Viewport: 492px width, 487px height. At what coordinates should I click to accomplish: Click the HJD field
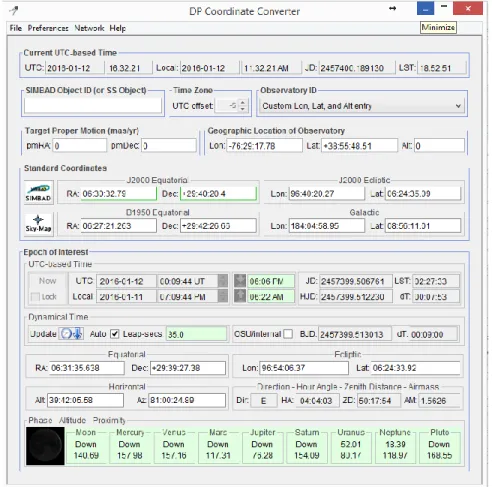click(355, 296)
